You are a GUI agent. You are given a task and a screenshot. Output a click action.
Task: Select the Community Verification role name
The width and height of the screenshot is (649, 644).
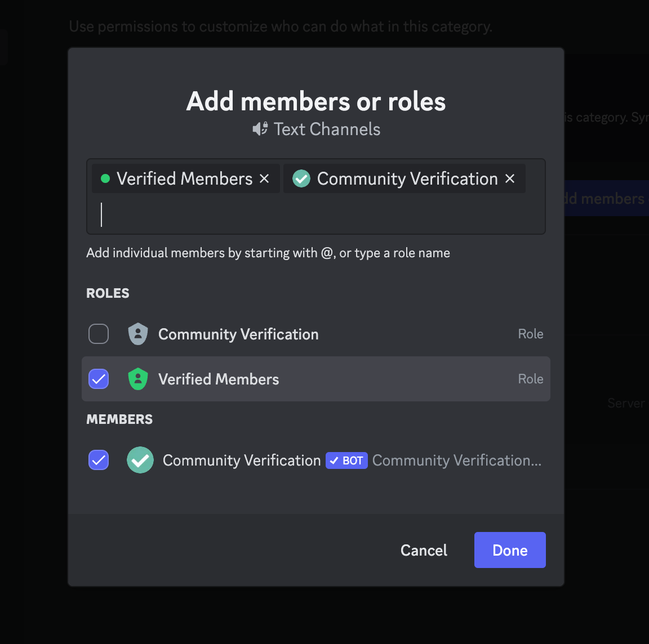click(x=238, y=334)
